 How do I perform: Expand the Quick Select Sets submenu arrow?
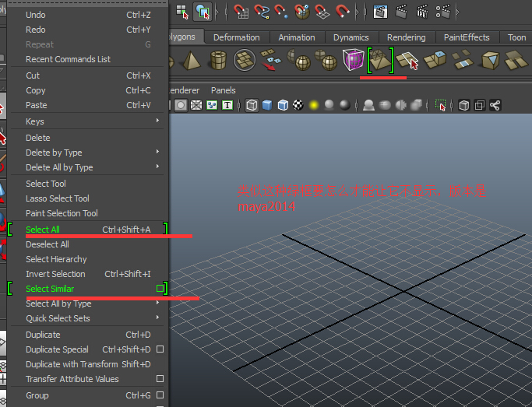tap(157, 318)
